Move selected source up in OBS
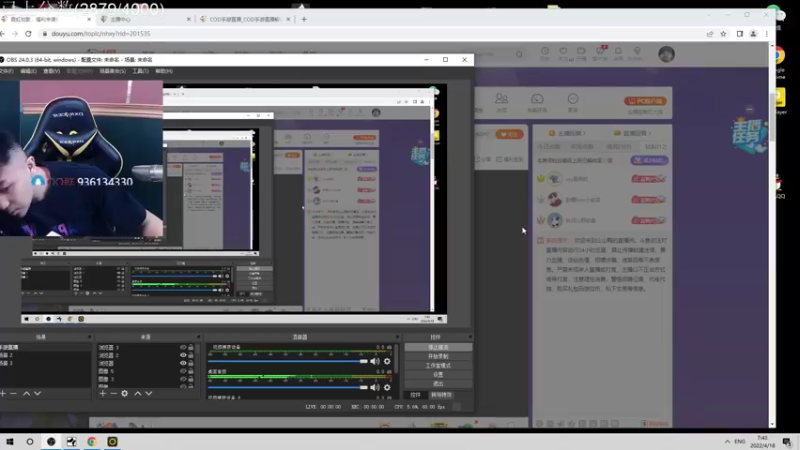800x450 pixels. [138, 393]
